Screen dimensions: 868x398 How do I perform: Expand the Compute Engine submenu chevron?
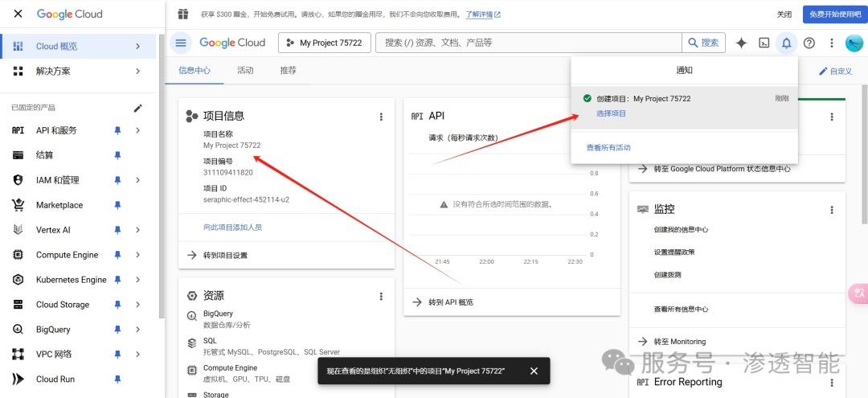point(138,255)
